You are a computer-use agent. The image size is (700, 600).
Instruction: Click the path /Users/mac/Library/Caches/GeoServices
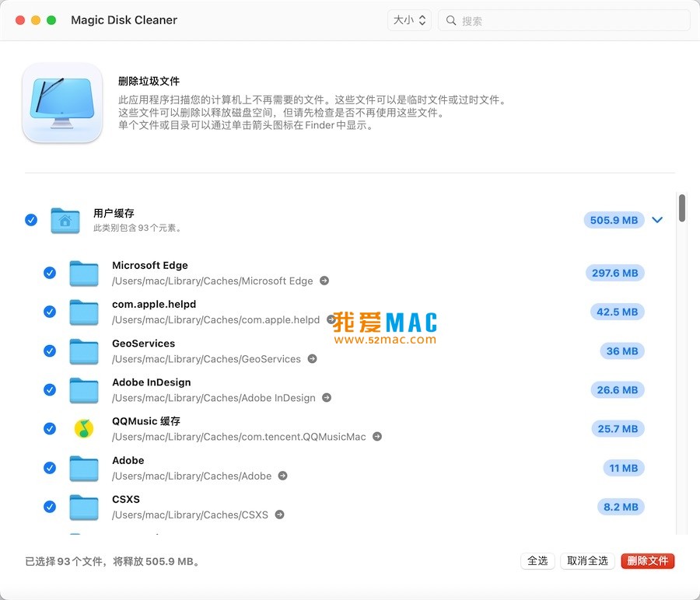tap(206, 359)
